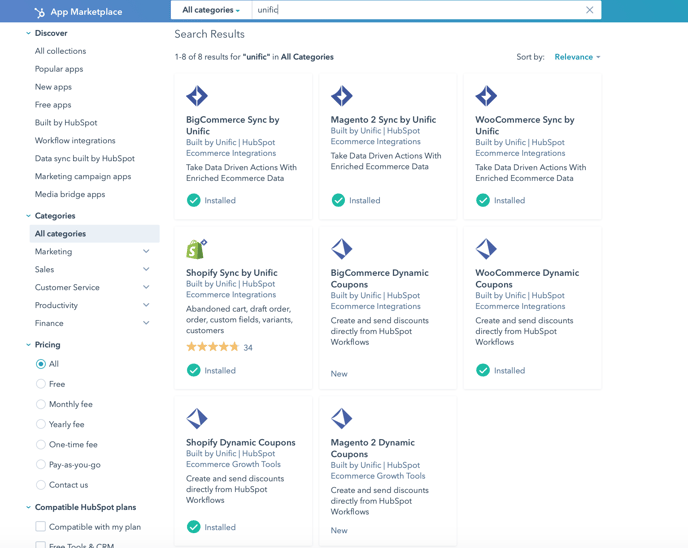Open Magento 2 Sync by Unific title
The image size is (688, 548).
pos(383,120)
